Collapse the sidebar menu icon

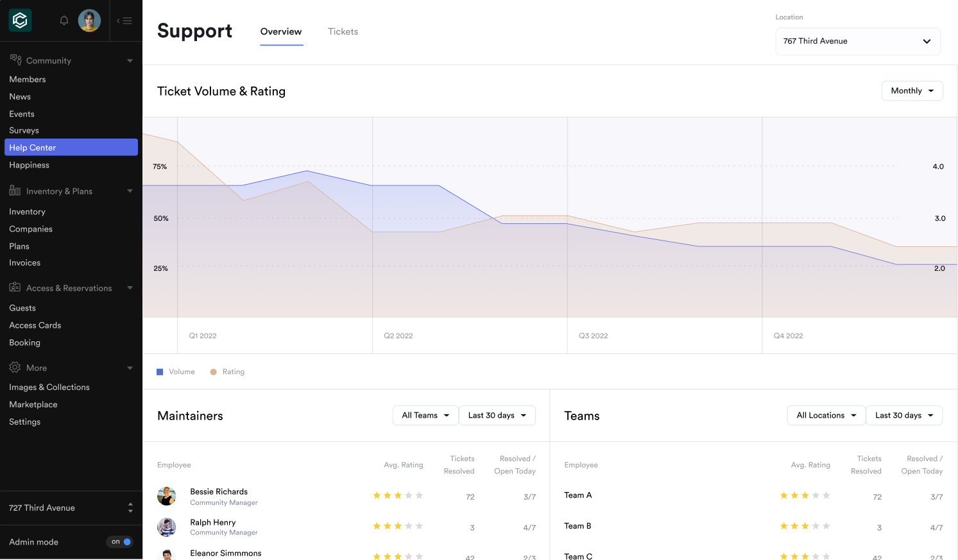(125, 21)
